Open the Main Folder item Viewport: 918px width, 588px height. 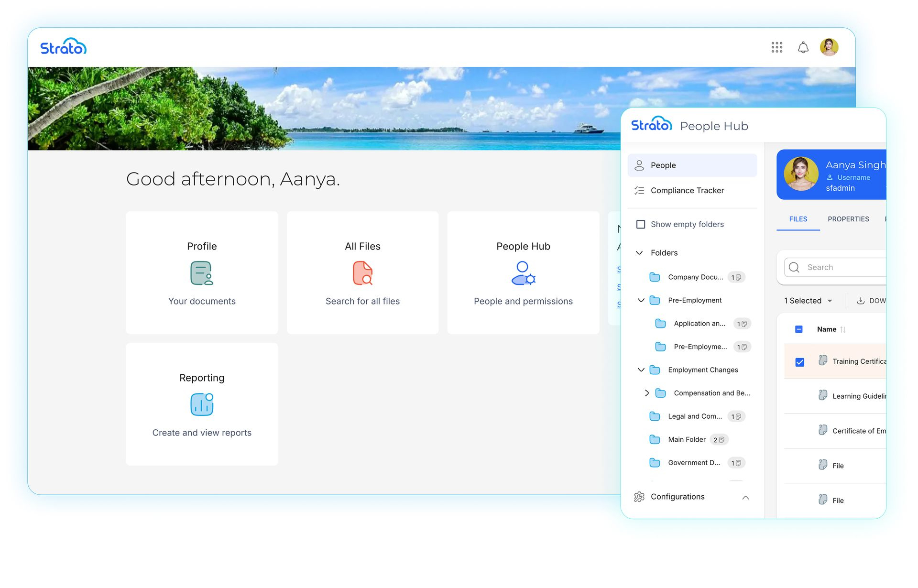[687, 439]
